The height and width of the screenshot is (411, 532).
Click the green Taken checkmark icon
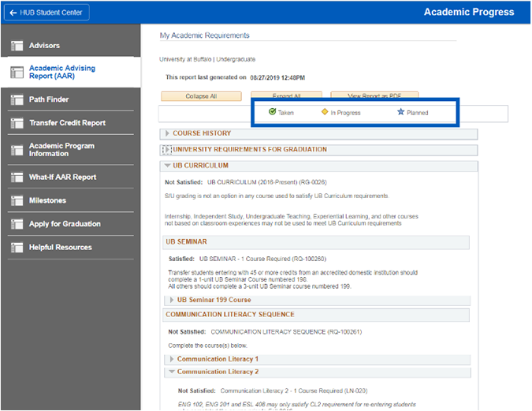(x=272, y=112)
